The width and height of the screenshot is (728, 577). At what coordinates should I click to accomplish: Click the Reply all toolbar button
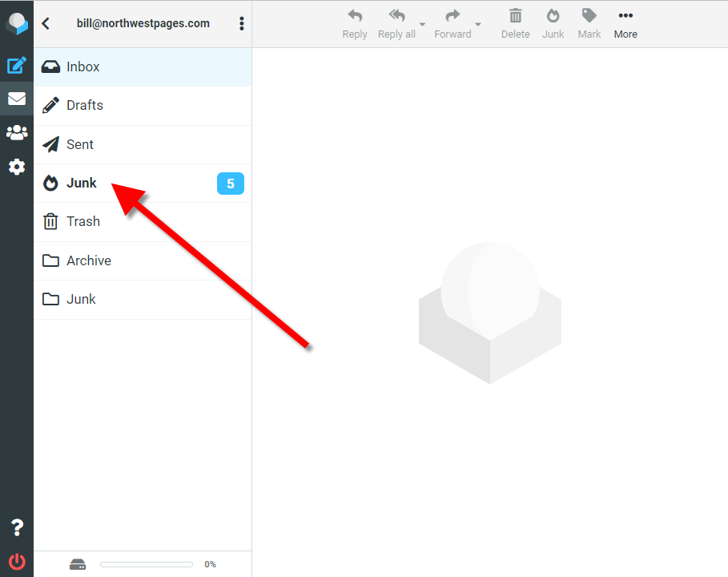tap(396, 24)
